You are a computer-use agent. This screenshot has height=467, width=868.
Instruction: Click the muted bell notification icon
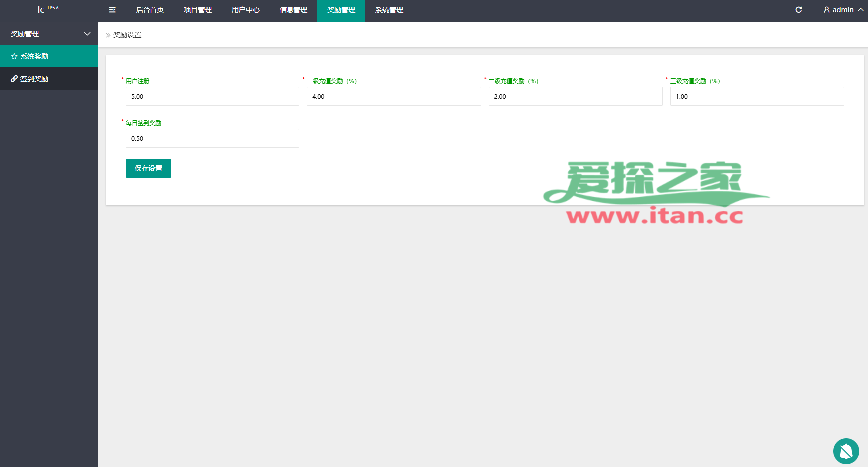(846, 451)
